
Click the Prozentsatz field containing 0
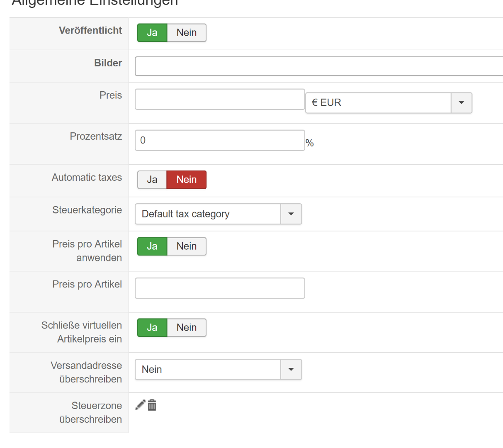coord(220,140)
